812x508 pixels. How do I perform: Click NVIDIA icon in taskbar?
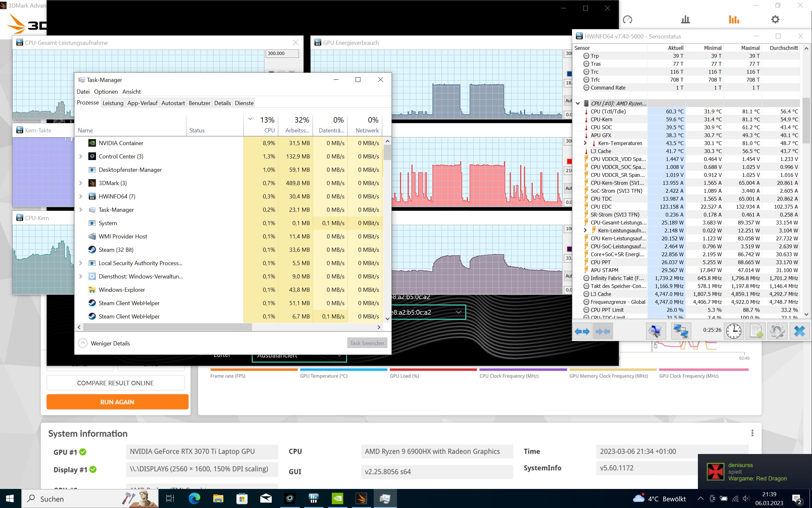(337, 498)
